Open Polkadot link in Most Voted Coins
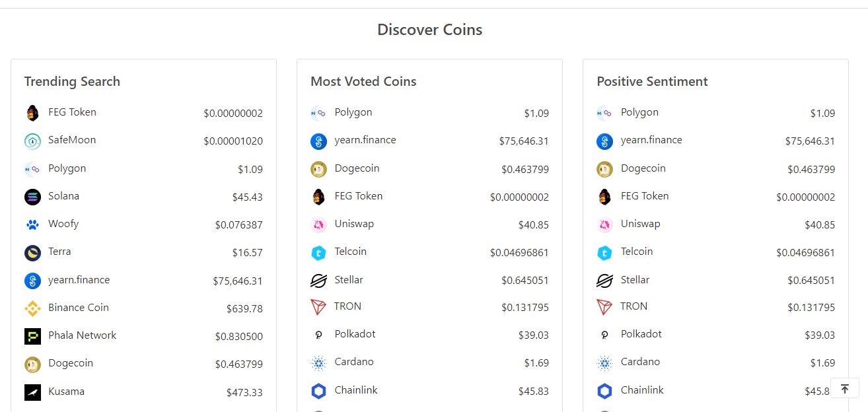The height and width of the screenshot is (412, 868). click(355, 334)
